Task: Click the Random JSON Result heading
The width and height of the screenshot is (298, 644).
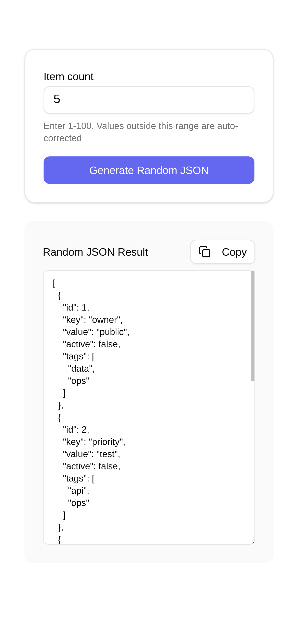Action: (x=95, y=252)
